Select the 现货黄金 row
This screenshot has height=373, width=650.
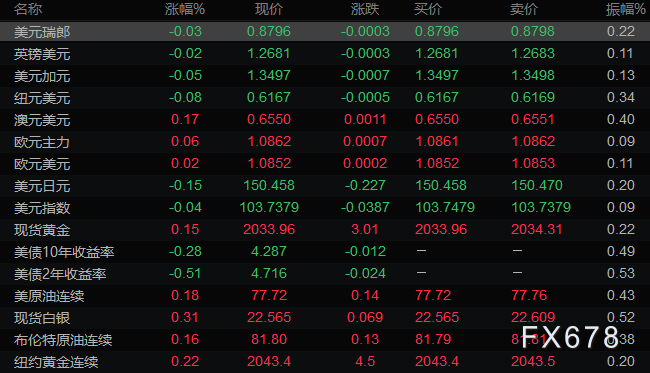[325, 229]
